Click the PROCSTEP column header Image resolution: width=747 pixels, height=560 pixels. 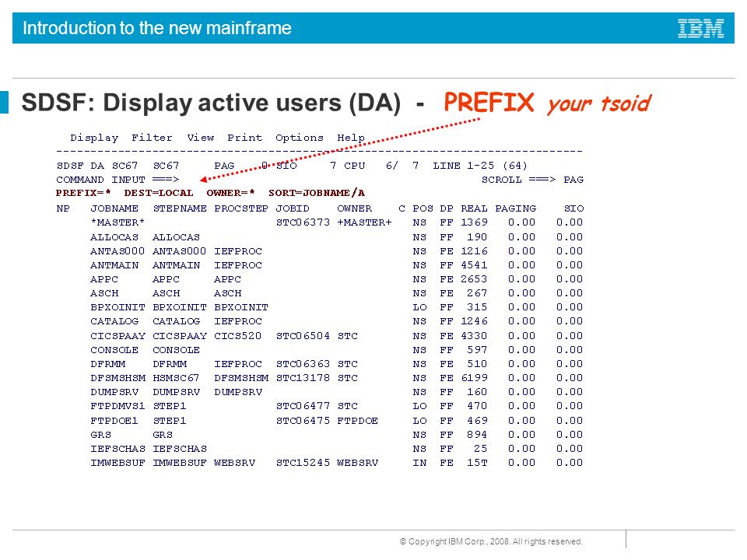coord(241,208)
